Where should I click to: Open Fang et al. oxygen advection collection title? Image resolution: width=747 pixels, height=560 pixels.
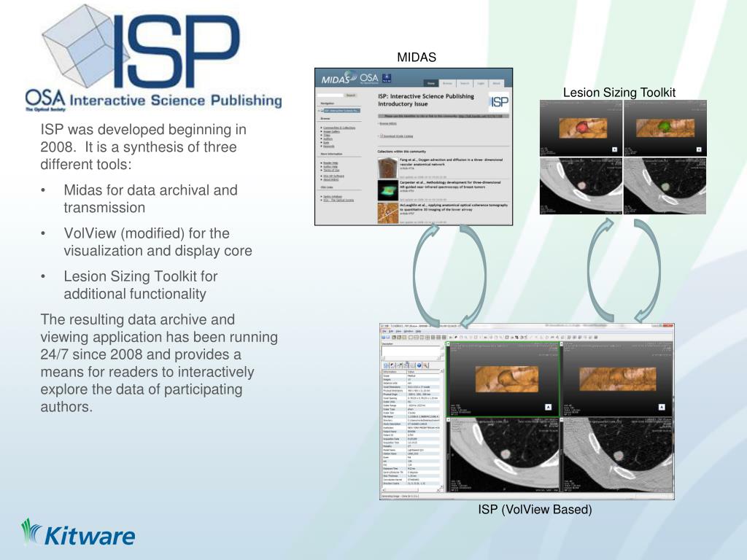click(451, 162)
